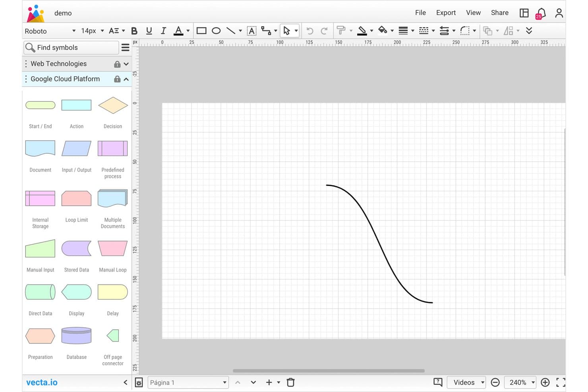Expand the additional toolbar options chevron

[x=529, y=31]
